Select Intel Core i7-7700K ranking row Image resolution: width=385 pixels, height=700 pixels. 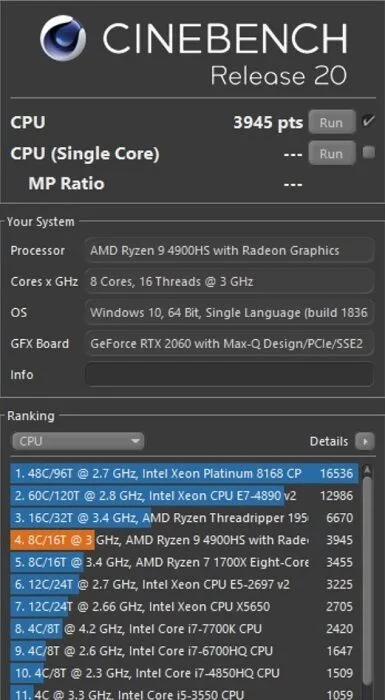[x=184, y=629]
